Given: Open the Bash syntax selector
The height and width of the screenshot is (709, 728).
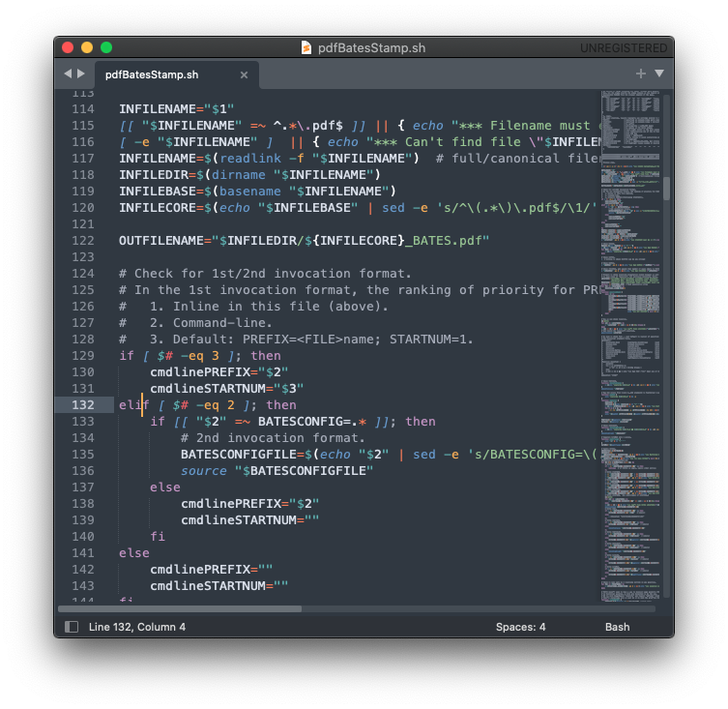Looking at the screenshot, I should (x=617, y=627).
